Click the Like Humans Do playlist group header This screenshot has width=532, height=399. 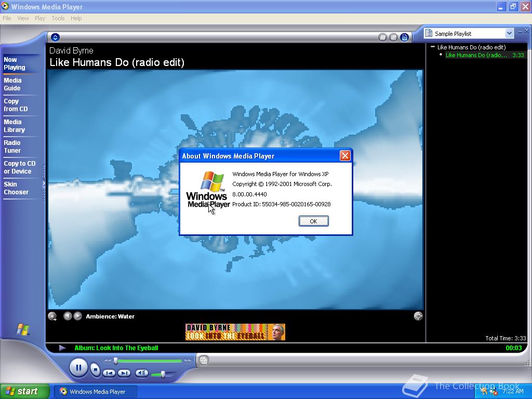point(471,47)
